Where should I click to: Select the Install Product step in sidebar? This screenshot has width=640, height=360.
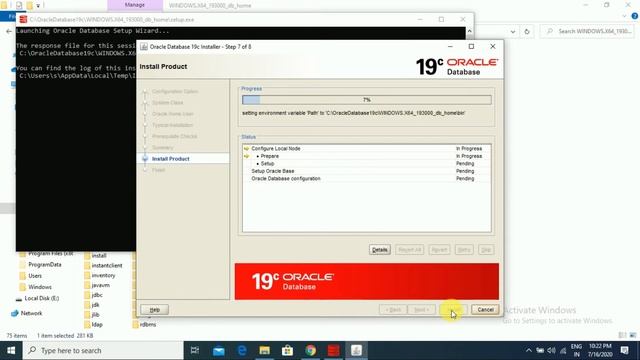click(171, 159)
